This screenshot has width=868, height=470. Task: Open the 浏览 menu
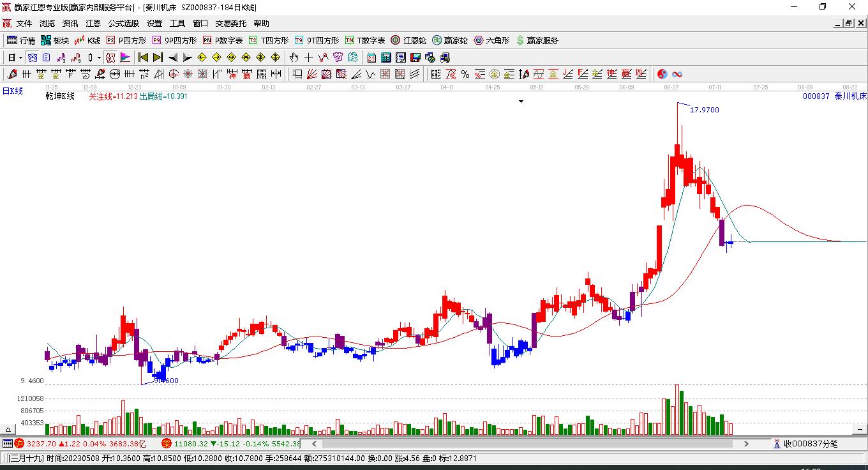(47, 24)
